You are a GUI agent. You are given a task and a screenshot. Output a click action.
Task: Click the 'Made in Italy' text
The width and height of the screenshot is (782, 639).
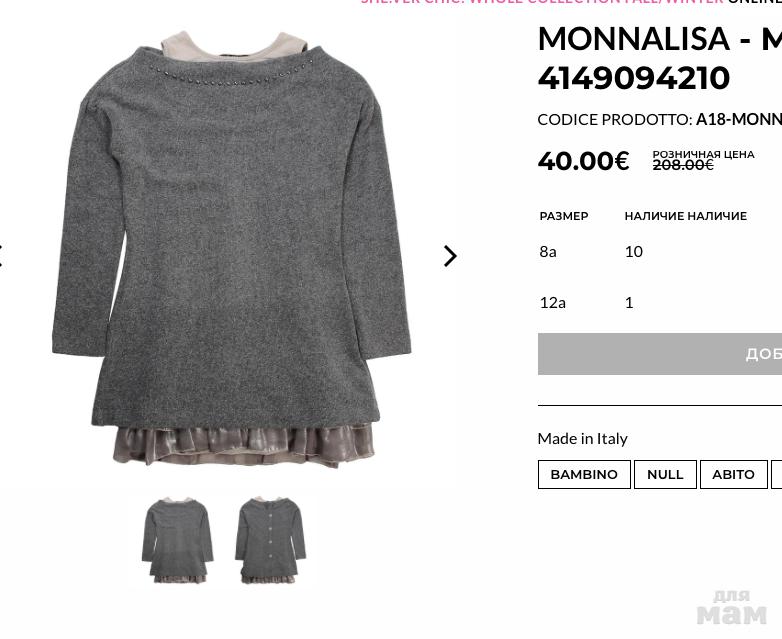click(582, 438)
